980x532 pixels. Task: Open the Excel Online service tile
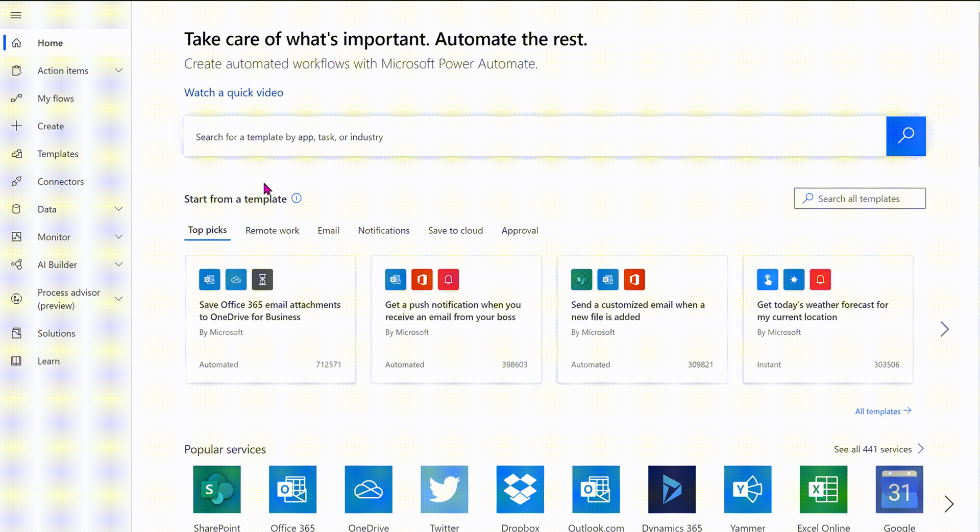(x=823, y=489)
